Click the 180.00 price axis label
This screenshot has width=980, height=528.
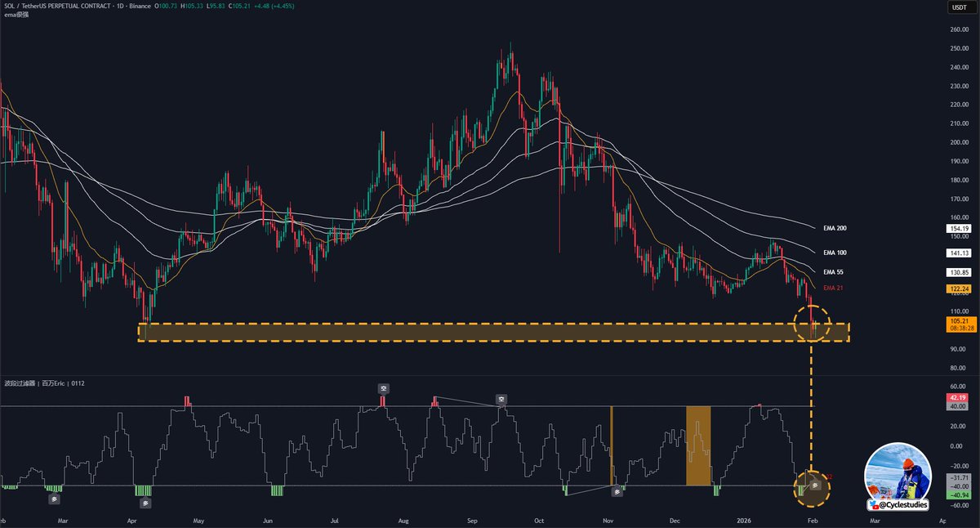[x=959, y=180]
